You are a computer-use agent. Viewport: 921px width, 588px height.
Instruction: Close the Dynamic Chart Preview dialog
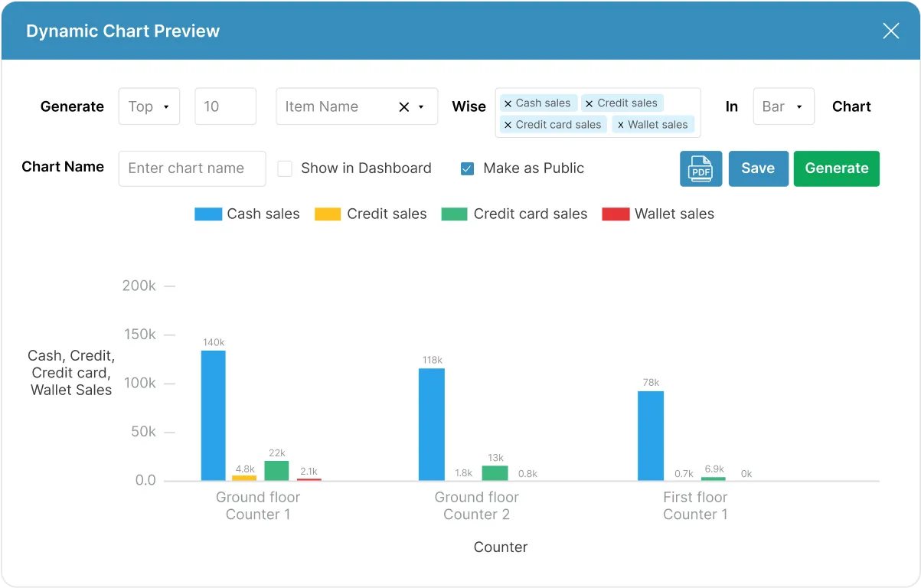(890, 31)
